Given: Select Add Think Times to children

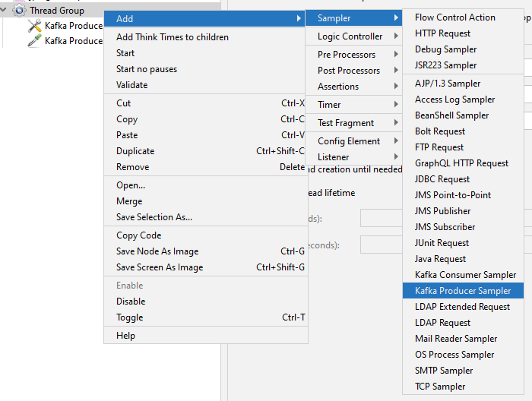Looking at the screenshot, I should coord(173,37).
